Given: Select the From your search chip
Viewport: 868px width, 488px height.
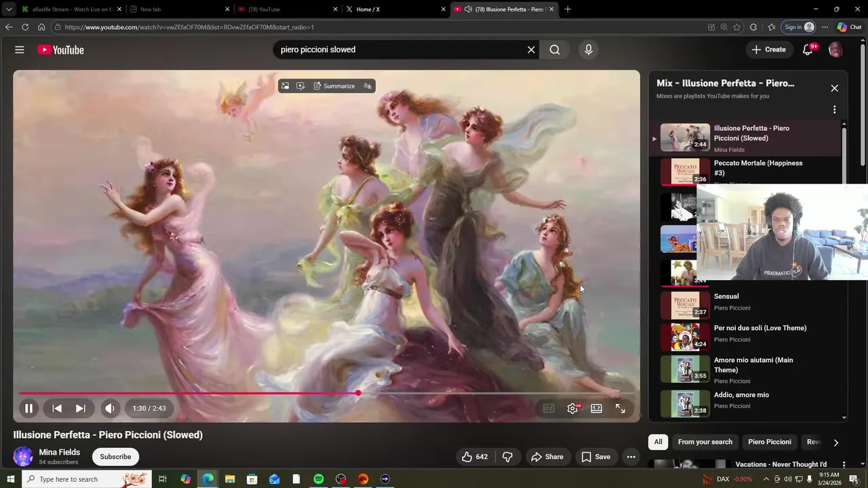Looking at the screenshot, I should 705,442.
